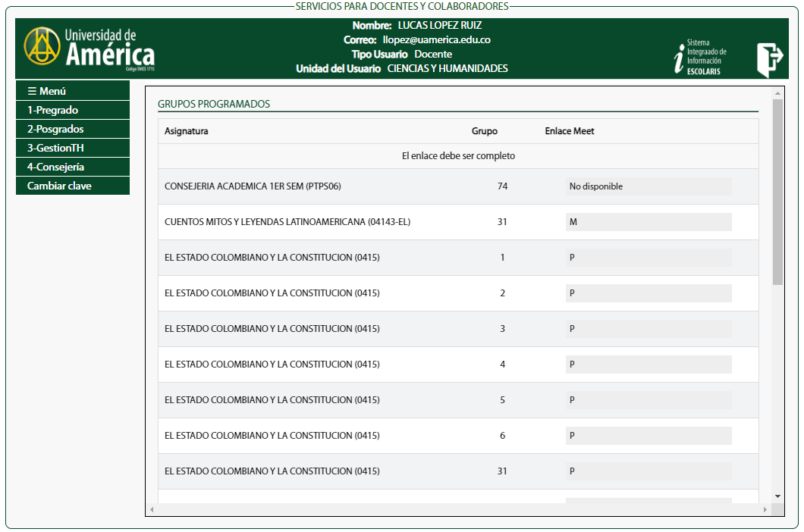Image resolution: width=804 pixels, height=532 pixels.
Task: Click Meet link field for ESTADO COLOMBIANO group 31
Action: 648,471
